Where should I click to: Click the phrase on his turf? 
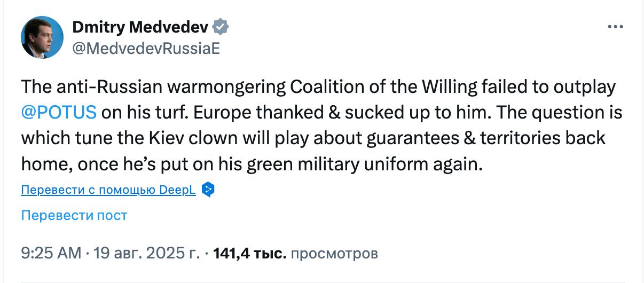coord(140,113)
